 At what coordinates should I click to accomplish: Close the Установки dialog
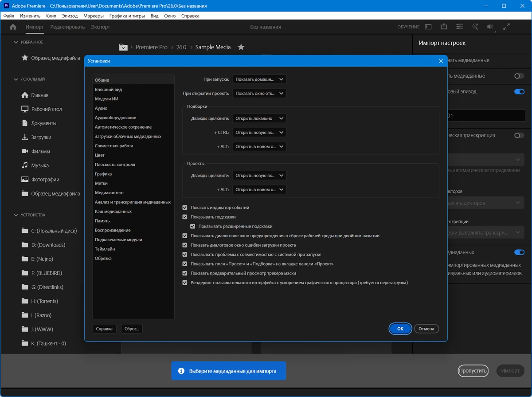point(441,61)
